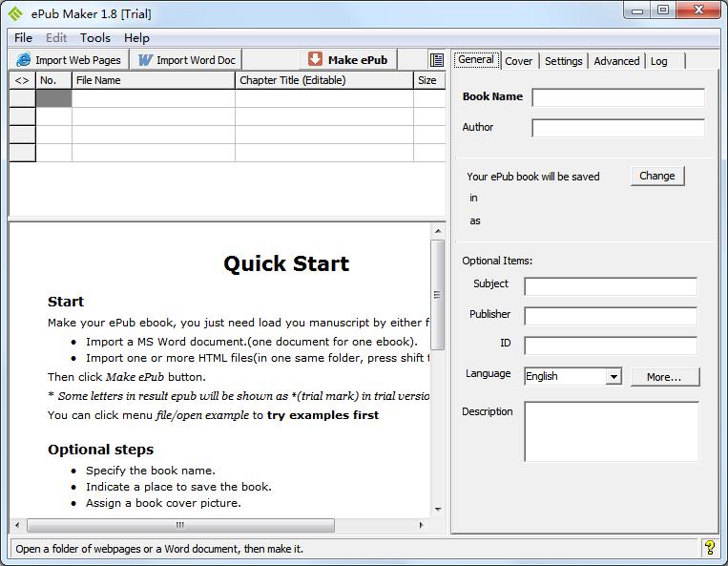Image resolution: width=728 pixels, height=566 pixels.
Task: Click the Subject input field
Action: 611,286
